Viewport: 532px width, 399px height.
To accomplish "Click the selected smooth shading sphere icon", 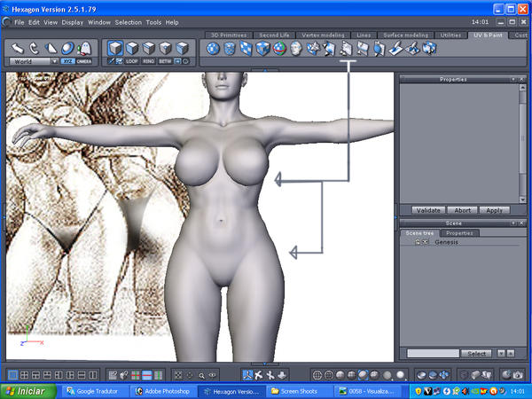I will pyautogui.click(x=364, y=375).
